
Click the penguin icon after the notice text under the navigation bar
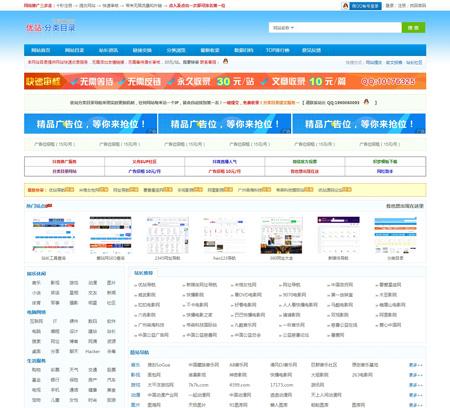point(226,61)
